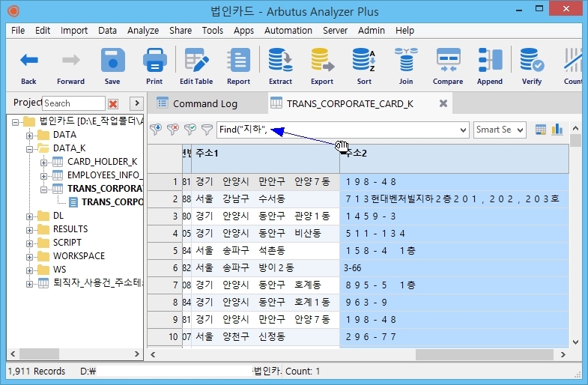Select the 퇴직자_사용건 table in tree
The height and width of the screenshot is (385, 588).
pyautogui.click(x=97, y=282)
